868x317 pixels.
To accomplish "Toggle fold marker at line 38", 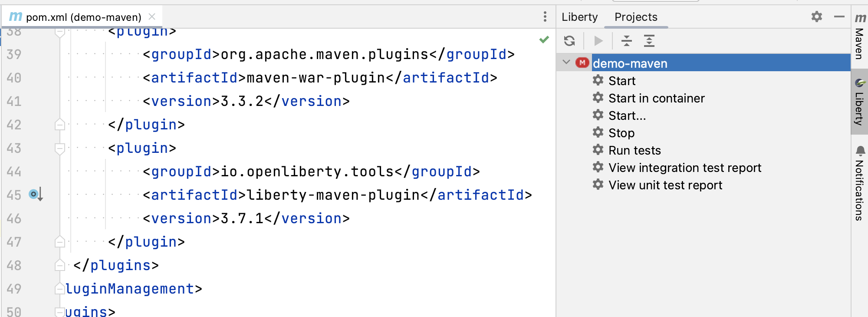I will (x=60, y=32).
